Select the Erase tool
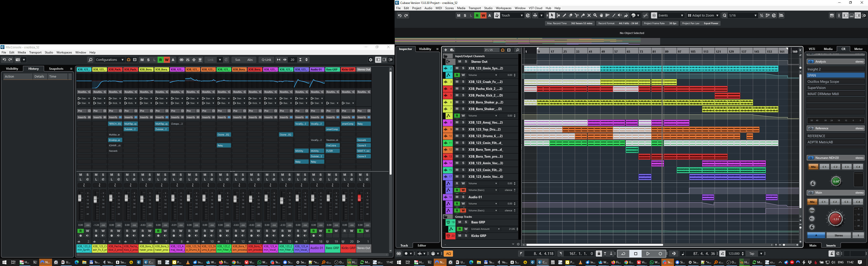The image size is (868, 266). 570,15
